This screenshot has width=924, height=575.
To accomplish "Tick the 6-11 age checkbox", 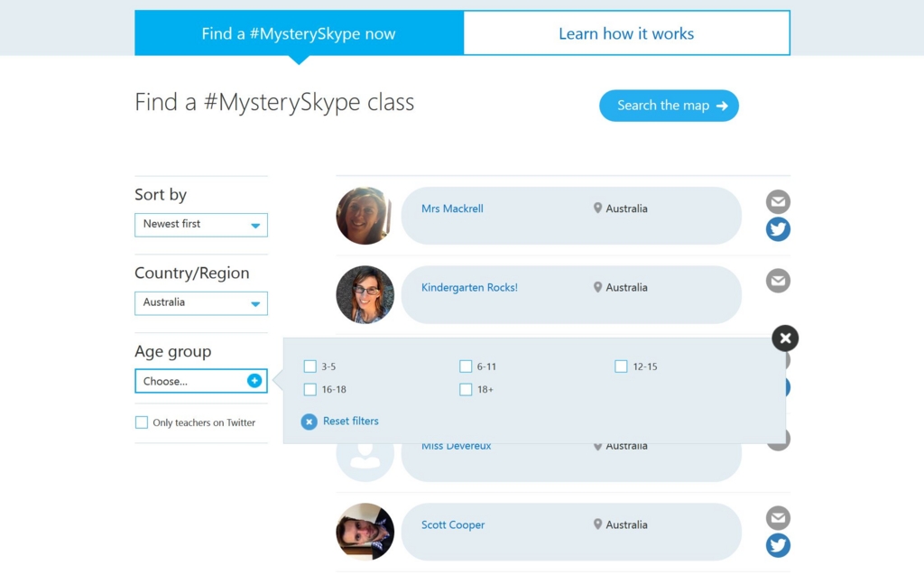I will [466, 366].
